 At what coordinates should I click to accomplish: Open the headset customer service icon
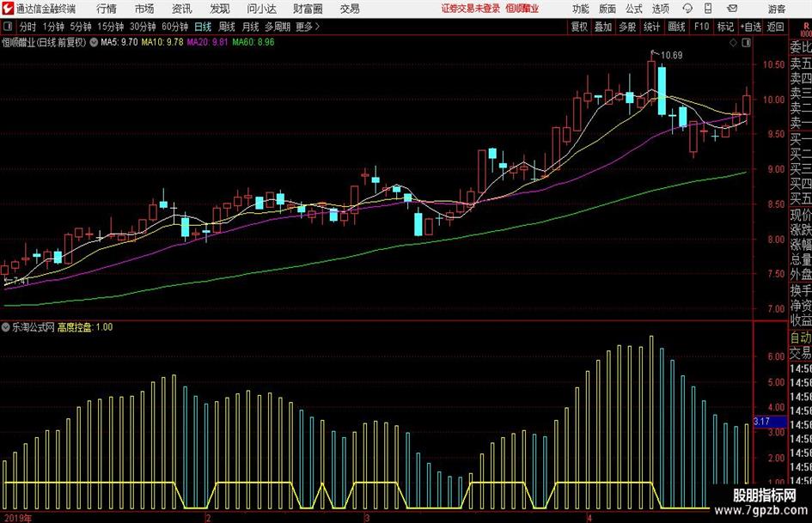point(687,9)
